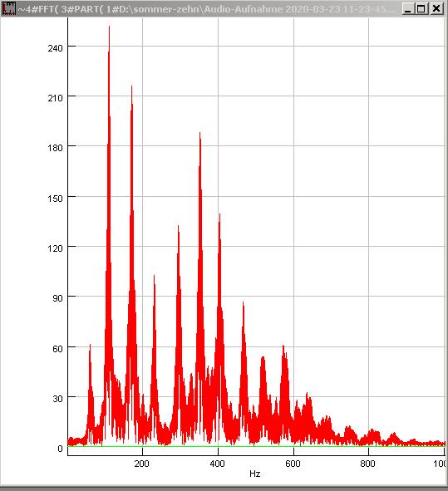Viewport: 448px width, 491px height.
Task: Minimize the FFT plot window
Action: (407, 9)
